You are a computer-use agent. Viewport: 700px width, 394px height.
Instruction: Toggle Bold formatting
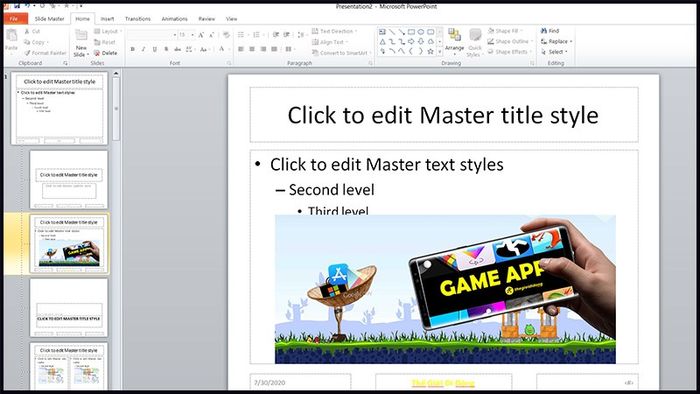[x=133, y=49]
